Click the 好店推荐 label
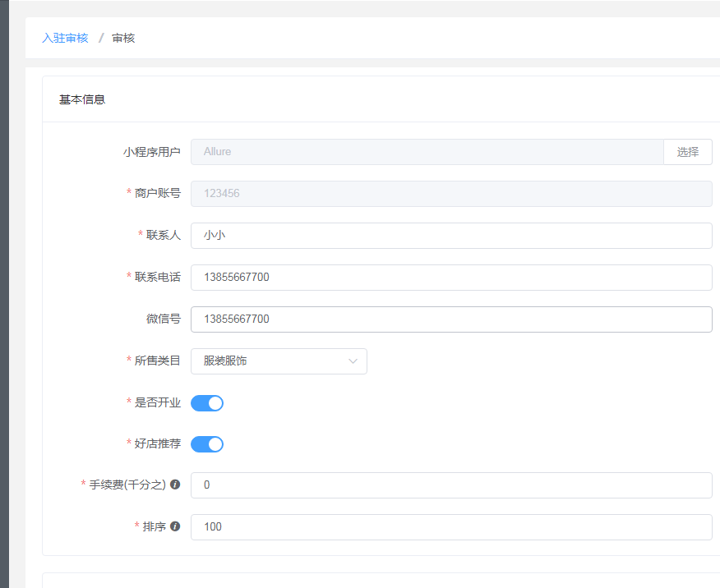 [158, 443]
